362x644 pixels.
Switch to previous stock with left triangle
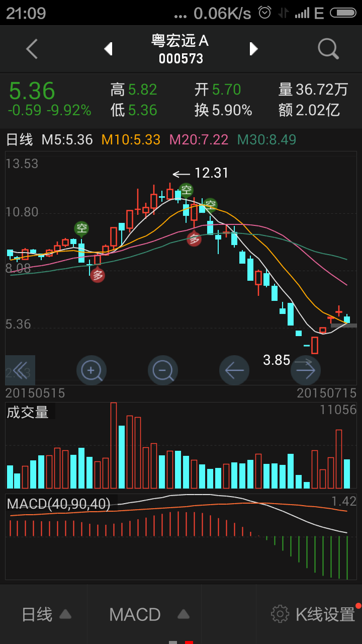coord(108,49)
